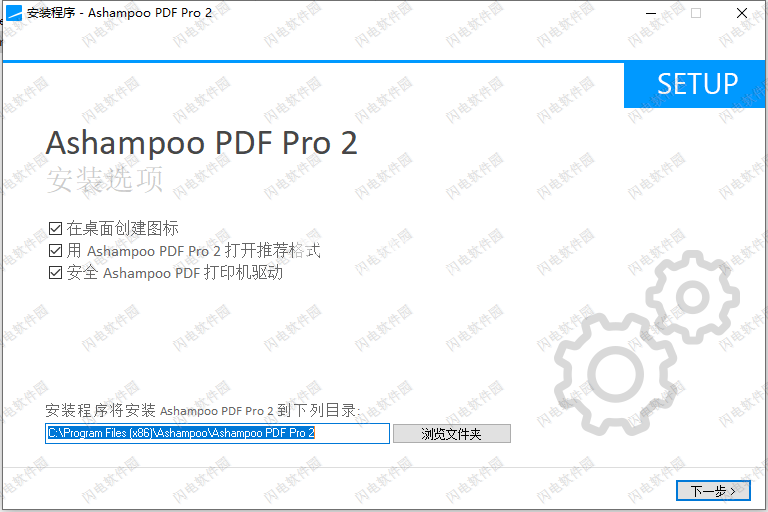Close the Ashampoo PDF Pro installer
The image size is (768, 512).
(742, 13)
